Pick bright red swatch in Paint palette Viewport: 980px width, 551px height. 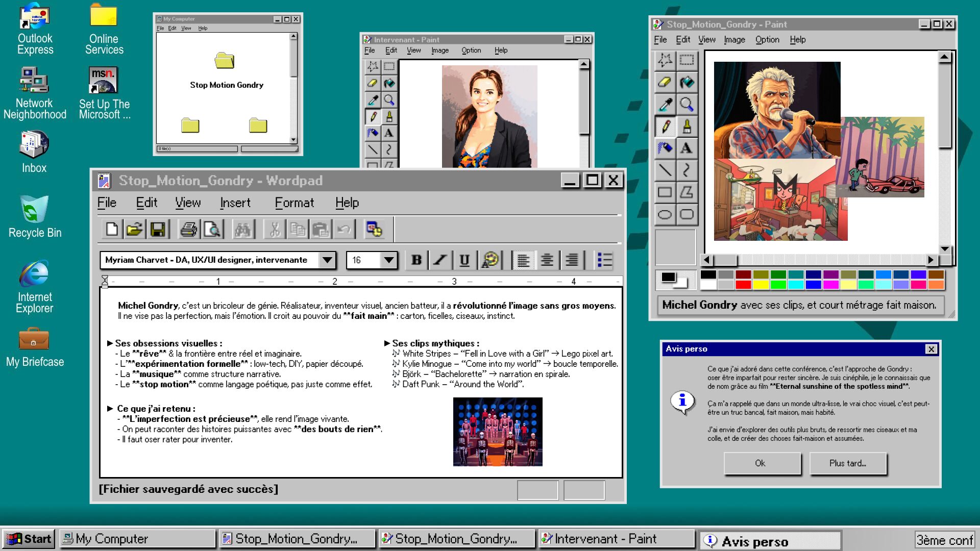[x=743, y=285]
